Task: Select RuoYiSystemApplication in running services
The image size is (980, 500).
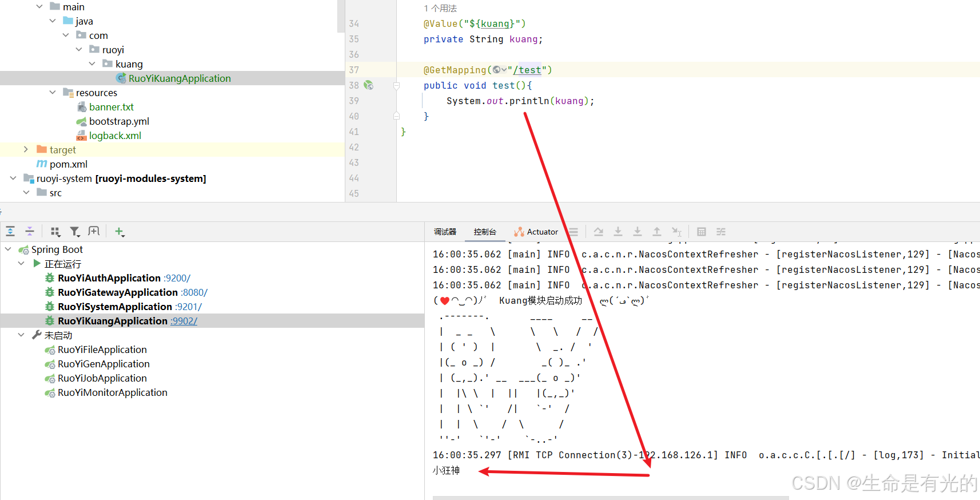Action: coord(115,307)
